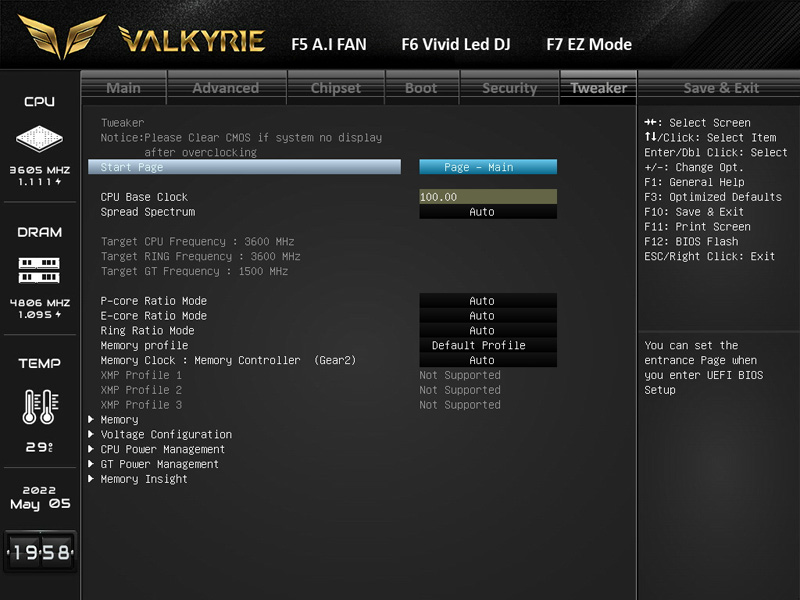The image size is (800, 600).
Task: Open the Boot tab
Action: 421,88
